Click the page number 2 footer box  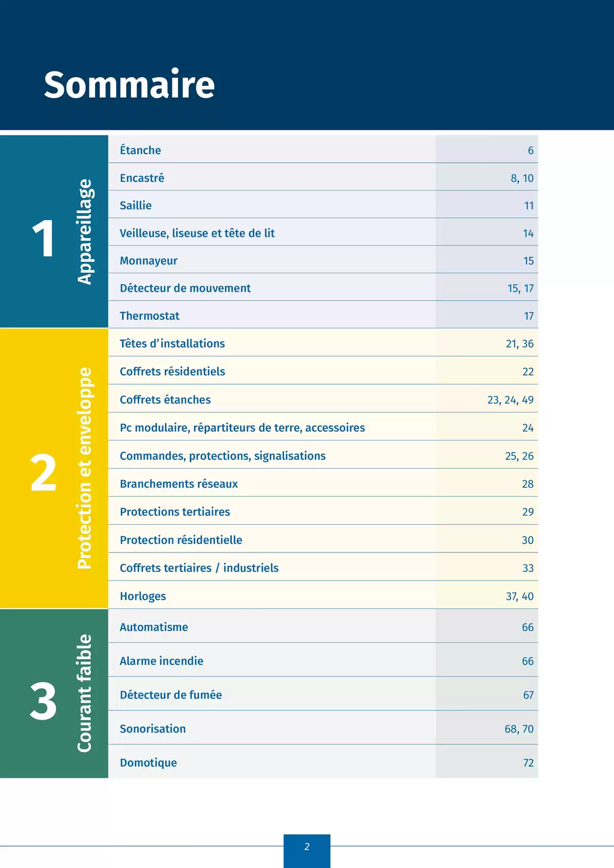click(307, 847)
